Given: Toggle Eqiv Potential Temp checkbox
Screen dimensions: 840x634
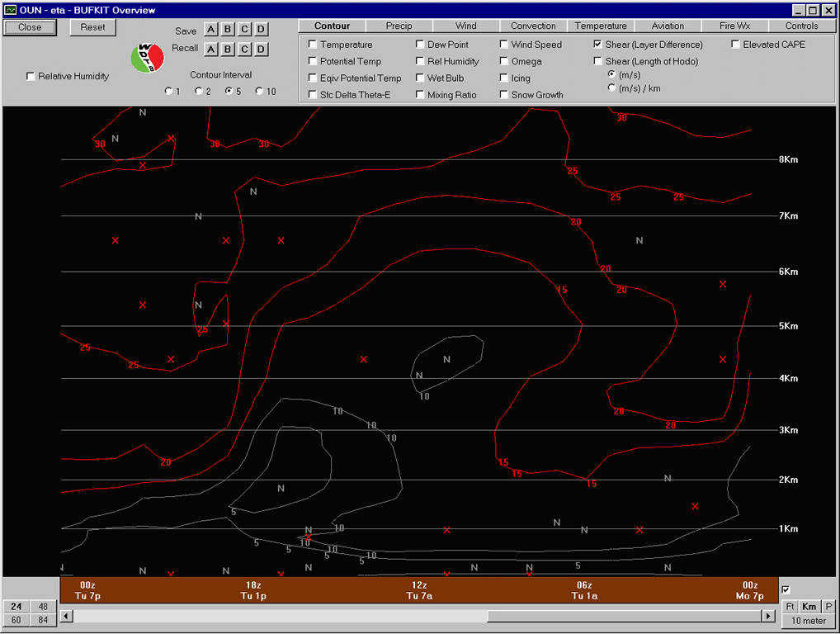Looking at the screenshot, I should 313,78.
